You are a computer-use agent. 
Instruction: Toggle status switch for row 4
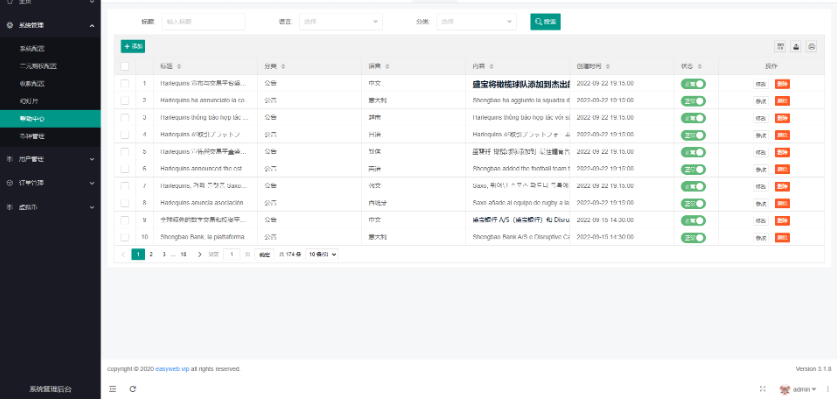point(693,135)
